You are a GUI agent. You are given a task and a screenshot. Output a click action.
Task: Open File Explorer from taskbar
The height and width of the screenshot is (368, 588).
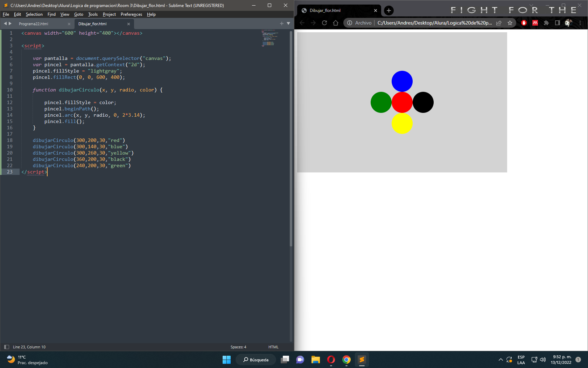point(316,360)
